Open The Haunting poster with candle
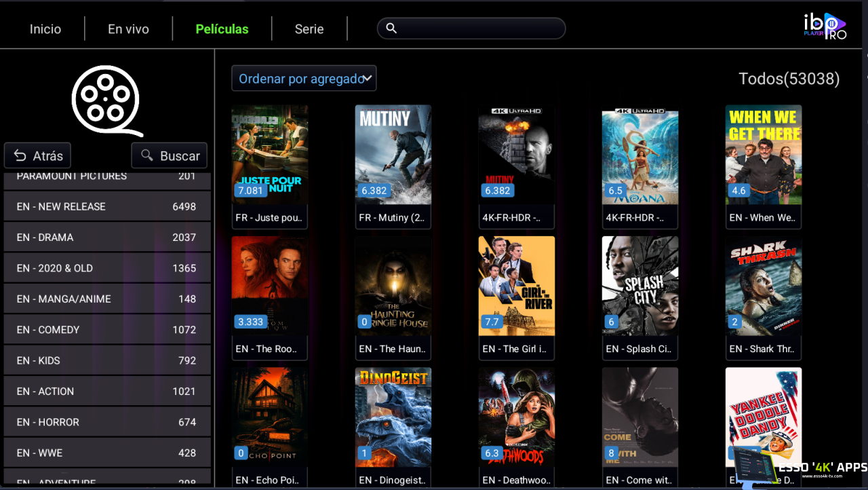 (x=393, y=286)
